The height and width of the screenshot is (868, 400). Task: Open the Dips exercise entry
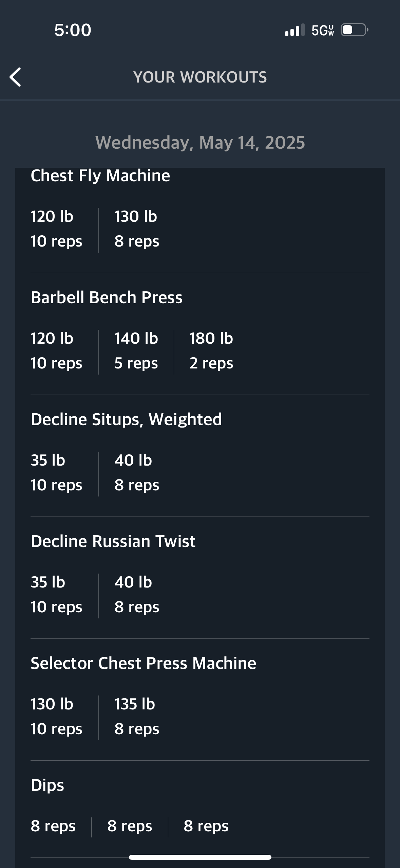click(x=47, y=785)
